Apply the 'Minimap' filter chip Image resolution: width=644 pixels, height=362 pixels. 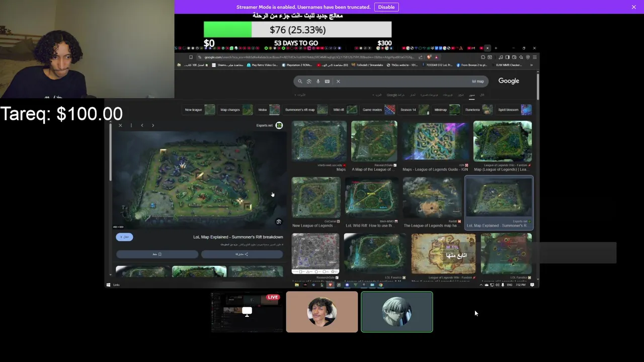447,110
